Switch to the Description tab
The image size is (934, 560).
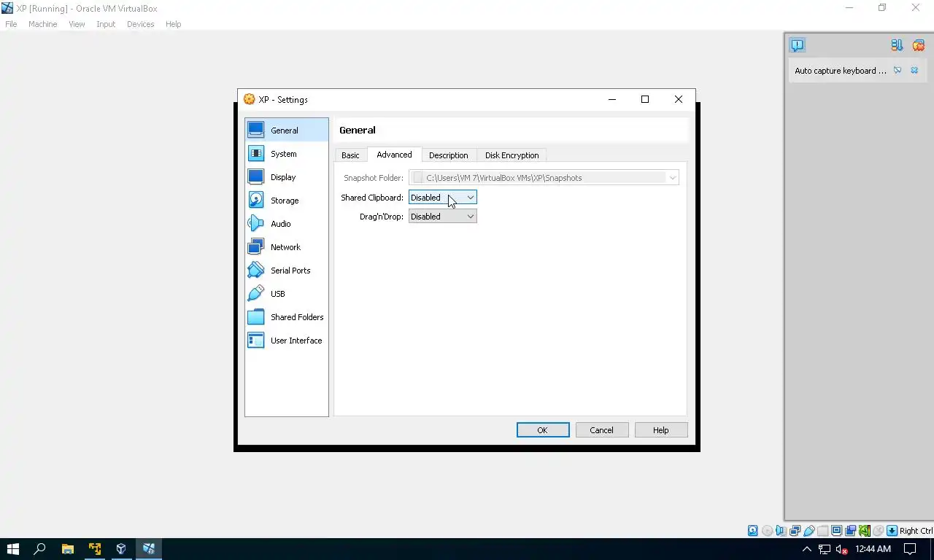click(448, 155)
